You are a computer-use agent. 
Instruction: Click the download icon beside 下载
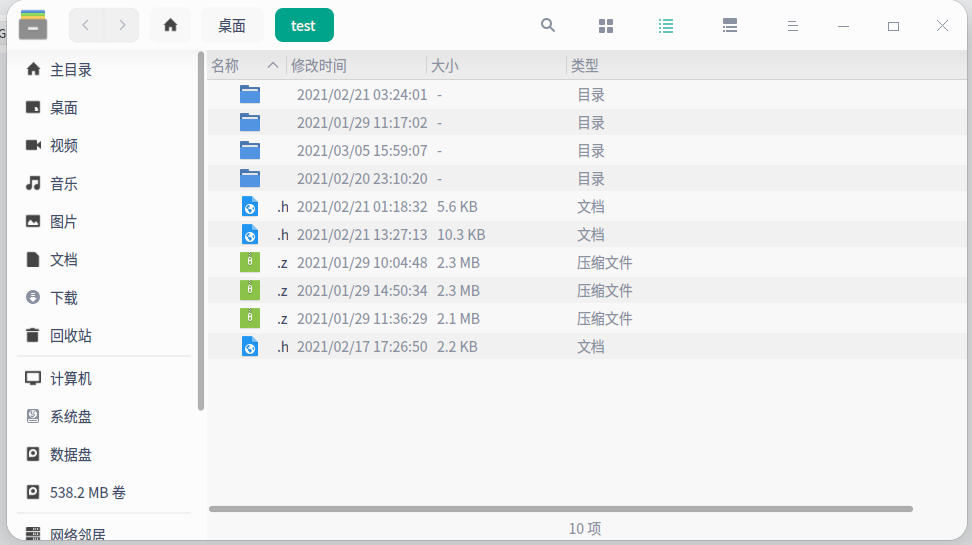pyautogui.click(x=33, y=297)
